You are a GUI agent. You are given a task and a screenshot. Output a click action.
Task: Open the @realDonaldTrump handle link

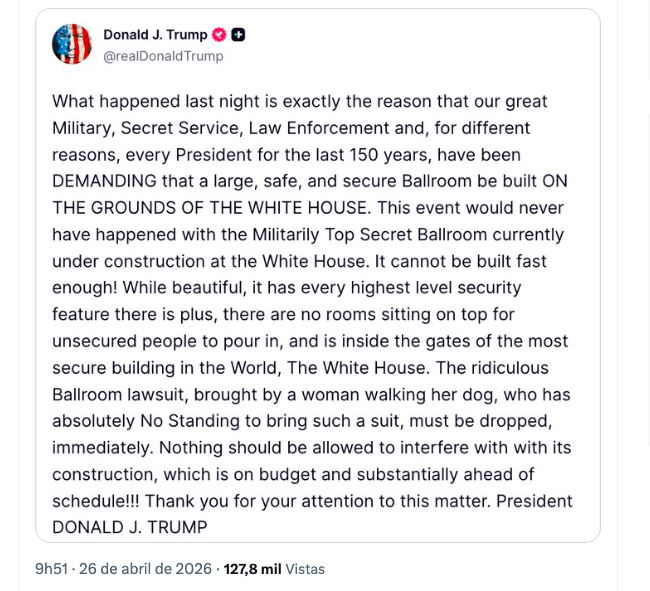163,56
